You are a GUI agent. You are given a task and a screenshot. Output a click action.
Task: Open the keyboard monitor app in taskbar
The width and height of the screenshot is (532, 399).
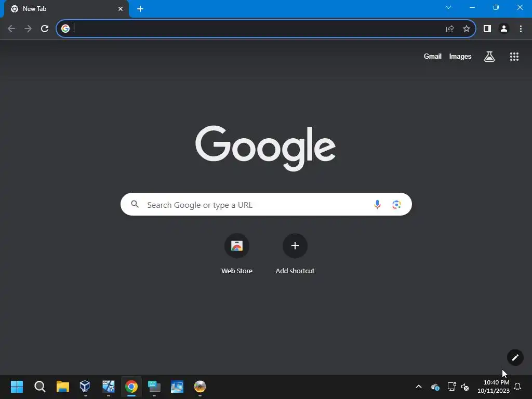pyautogui.click(x=154, y=387)
